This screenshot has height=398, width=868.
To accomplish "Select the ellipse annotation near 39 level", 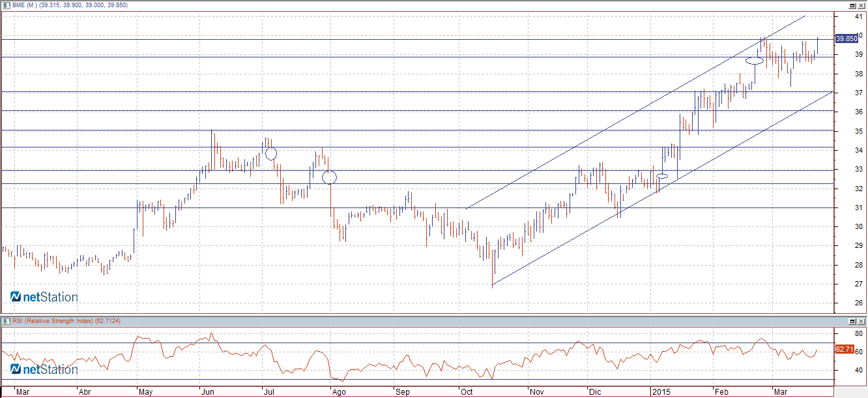I will click(755, 61).
